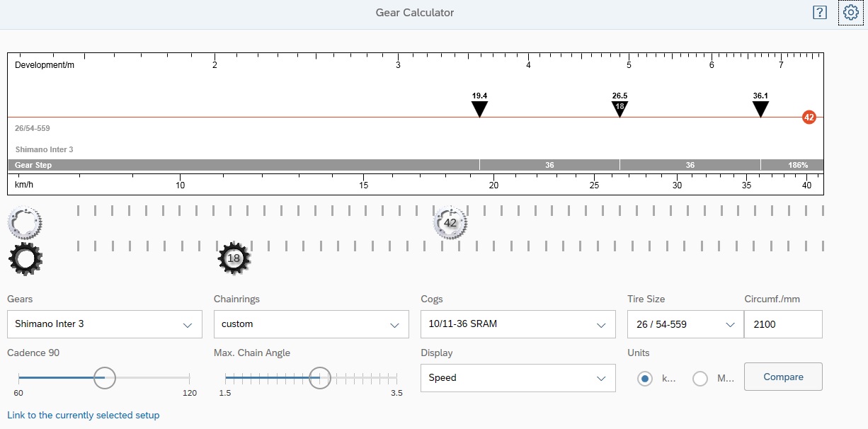The image size is (868, 429).
Task: Open the help question mark icon
Action: (820, 13)
